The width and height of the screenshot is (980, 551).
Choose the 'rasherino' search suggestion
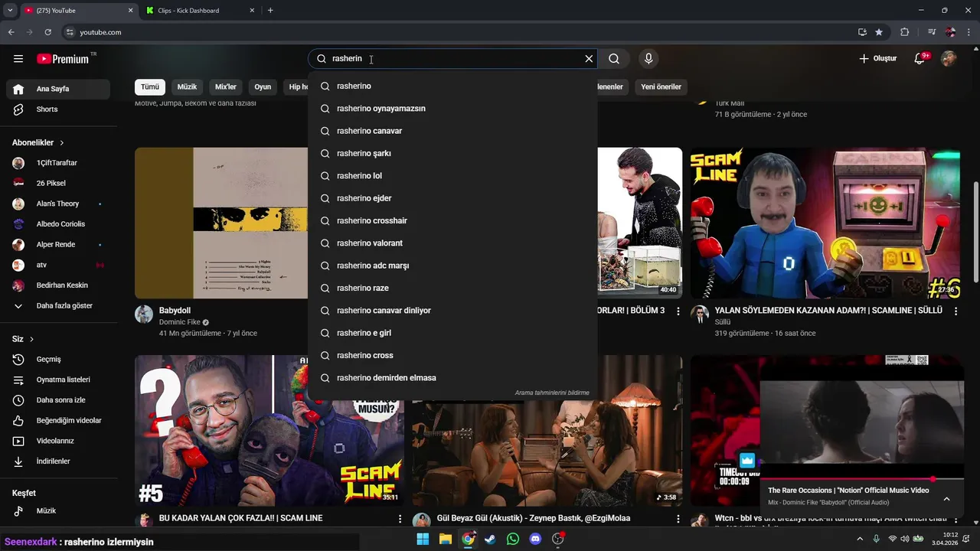452,86
